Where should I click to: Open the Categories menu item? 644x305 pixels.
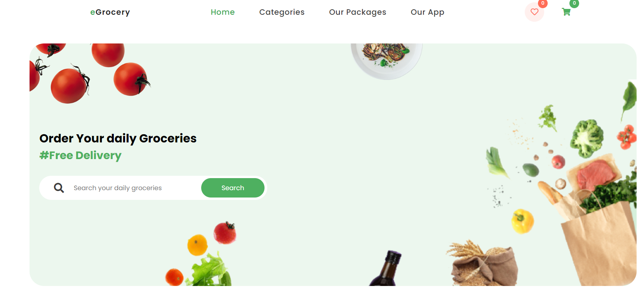[282, 12]
